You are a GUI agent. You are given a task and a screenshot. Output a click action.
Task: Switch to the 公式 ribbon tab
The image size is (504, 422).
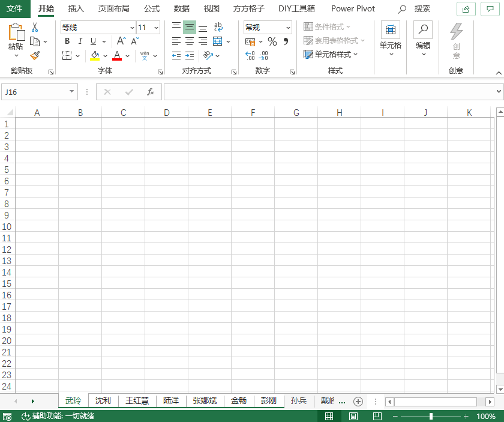152,8
